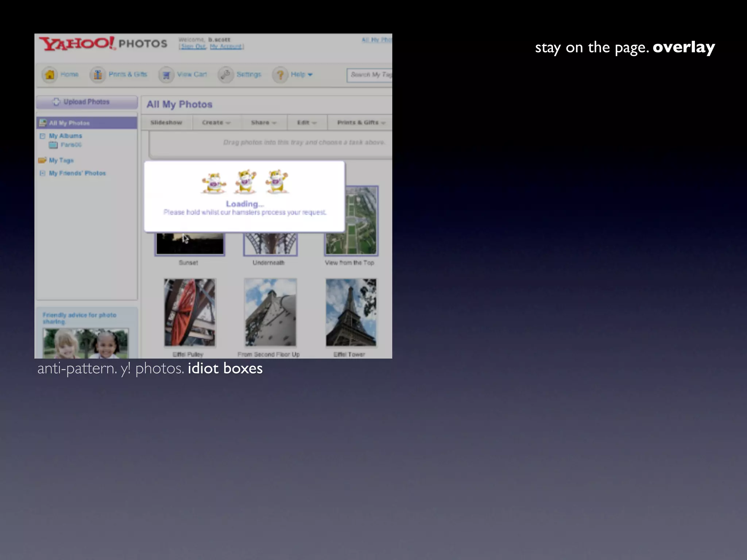Click the Upload Photos icon

coord(56,102)
